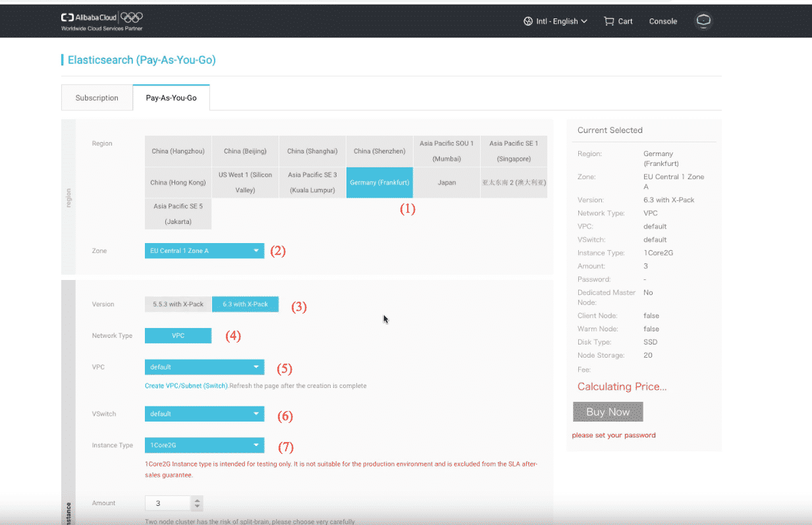812x525 pixels.
Task: Click the Network Type value 'VPC' in Current Selected
Action: [x=650, y=213]
